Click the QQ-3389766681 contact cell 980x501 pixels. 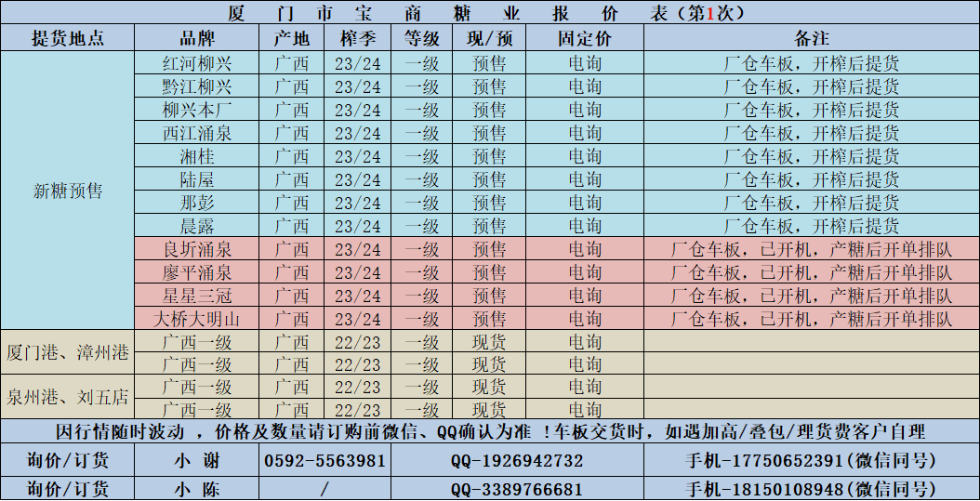click(x=517, y=489)
